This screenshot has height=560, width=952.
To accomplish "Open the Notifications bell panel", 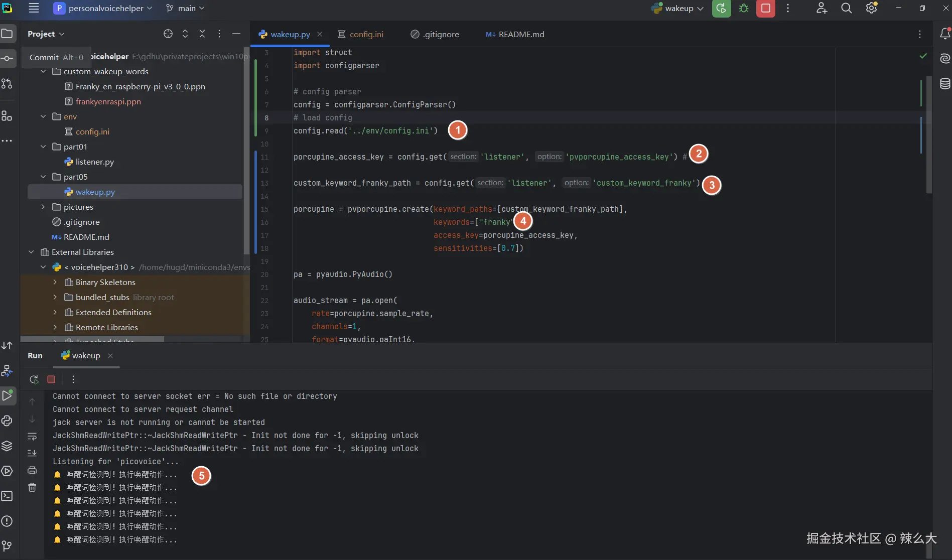I will tap(944, 34).
